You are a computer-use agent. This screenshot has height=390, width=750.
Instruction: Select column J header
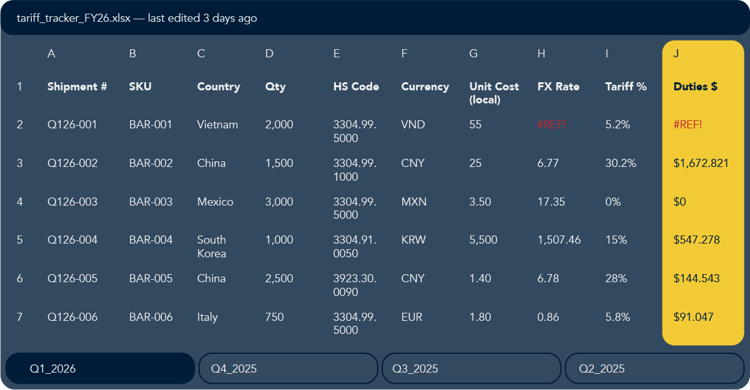pos(676,54)
